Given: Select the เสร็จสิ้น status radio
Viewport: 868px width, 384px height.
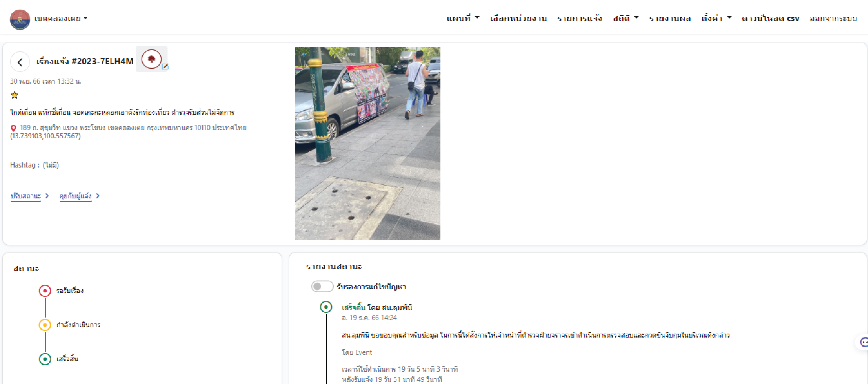Looking at the screenshot, I should coord(45,359).
